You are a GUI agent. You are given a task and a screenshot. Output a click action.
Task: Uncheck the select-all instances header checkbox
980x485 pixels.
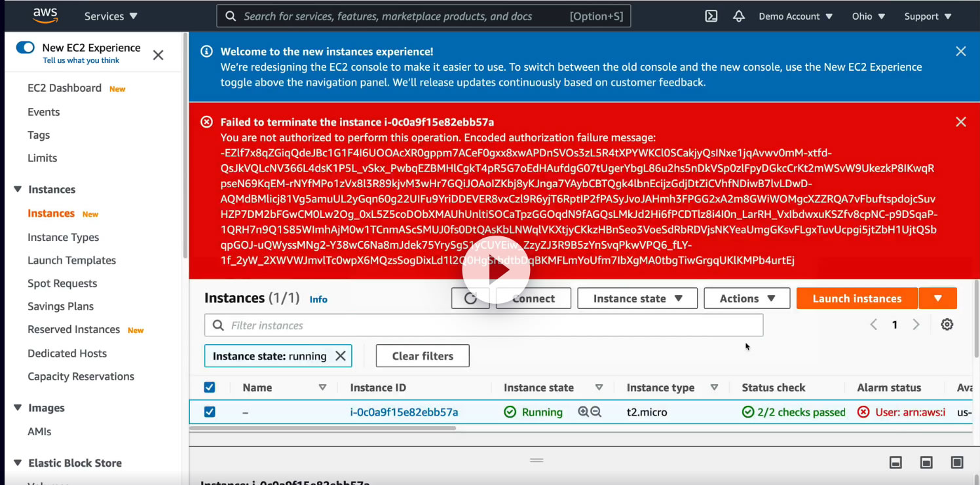click(x=210, y=387)
